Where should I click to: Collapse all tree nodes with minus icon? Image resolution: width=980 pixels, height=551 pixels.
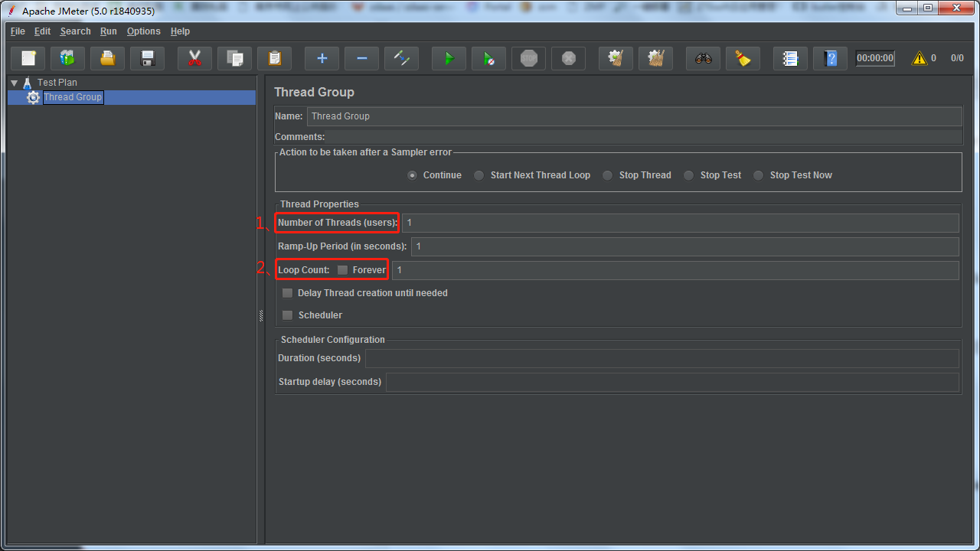click(361, 58)
